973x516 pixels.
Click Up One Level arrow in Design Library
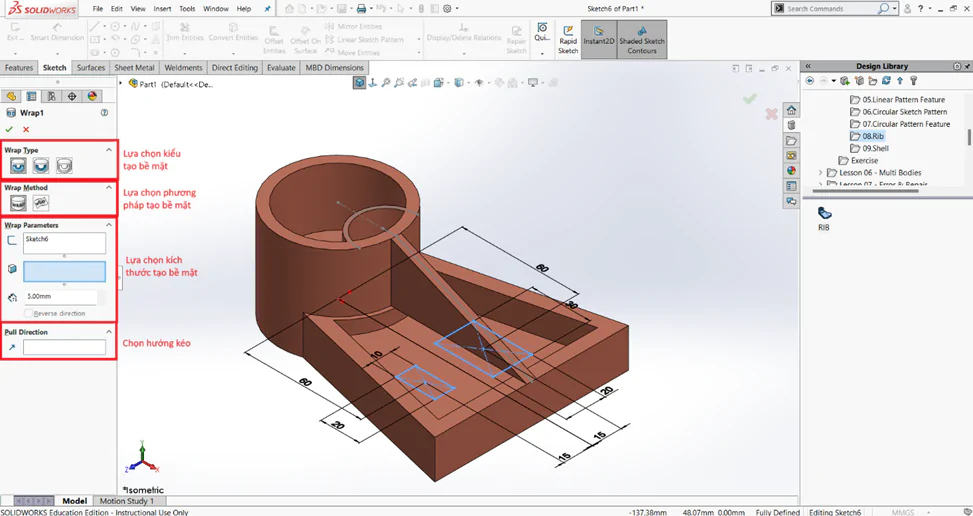pyautogui.click(x=900, y=81)
